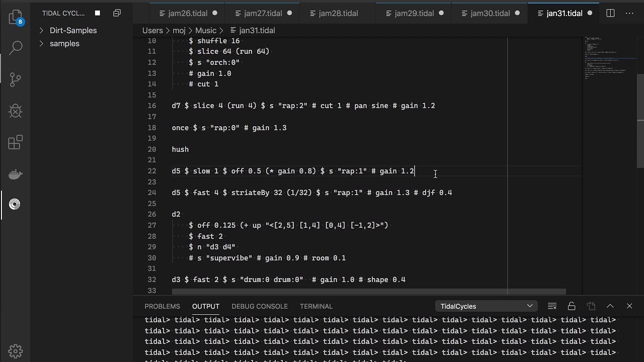Close the jan31.tidal tab via its dot

(590, 13)
